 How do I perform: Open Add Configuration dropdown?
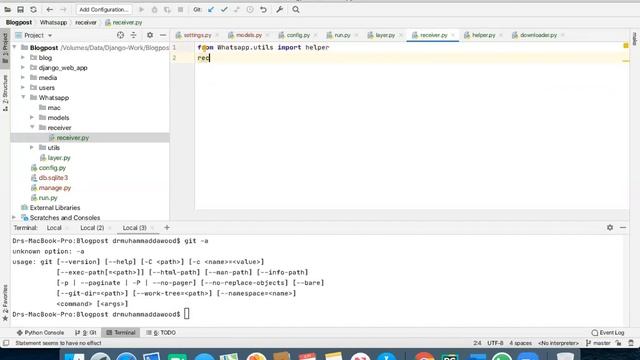tap(104, 9)
